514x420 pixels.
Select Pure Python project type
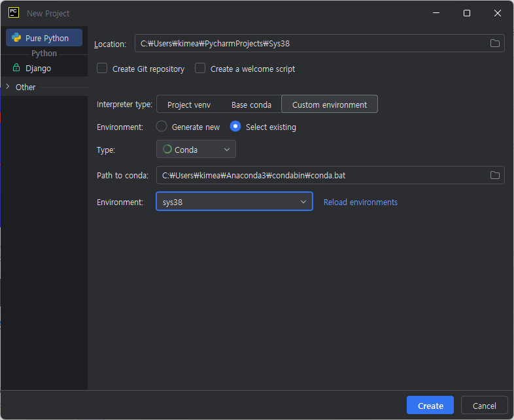(x=44, y=38)
